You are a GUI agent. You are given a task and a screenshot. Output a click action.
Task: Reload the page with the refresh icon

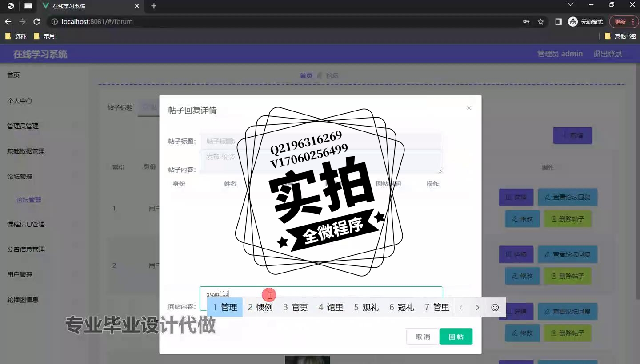point(37,22)
